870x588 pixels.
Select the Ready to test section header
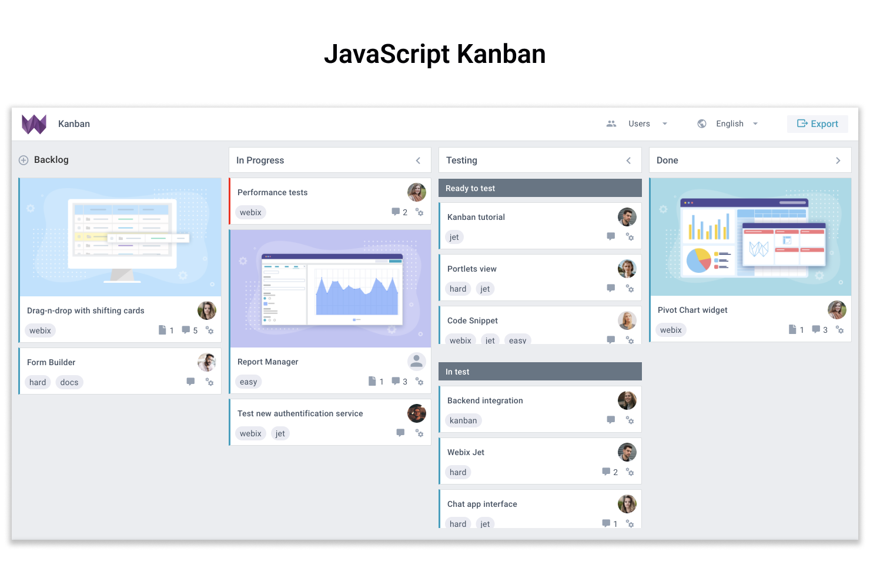(x=540, y=188)
